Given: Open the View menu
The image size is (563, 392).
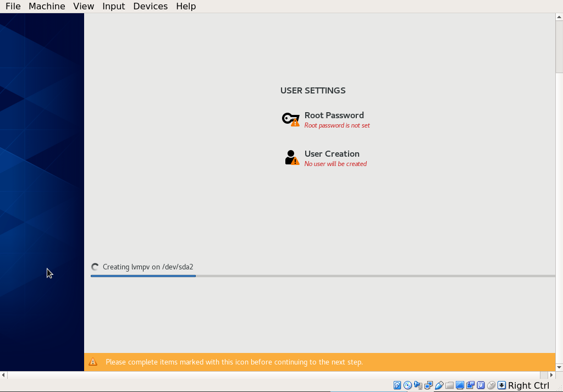Looking at the screenshot, I should pyautogui.click(x=83, y=6).
